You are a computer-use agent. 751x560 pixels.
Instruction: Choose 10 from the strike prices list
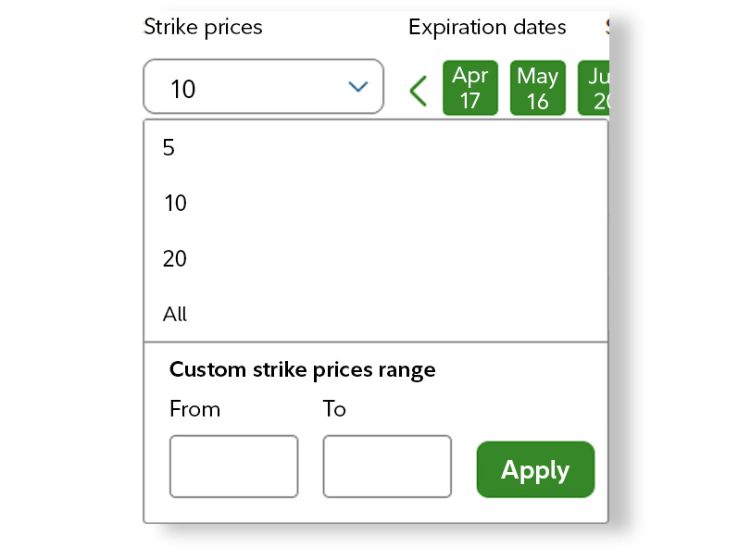click(x=175, y=204)
